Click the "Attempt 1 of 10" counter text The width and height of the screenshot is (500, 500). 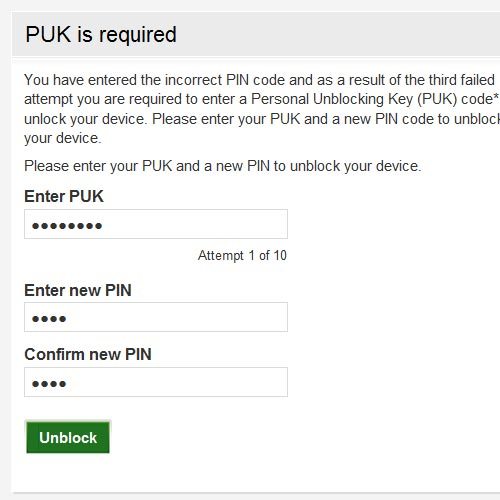(242, 256)
